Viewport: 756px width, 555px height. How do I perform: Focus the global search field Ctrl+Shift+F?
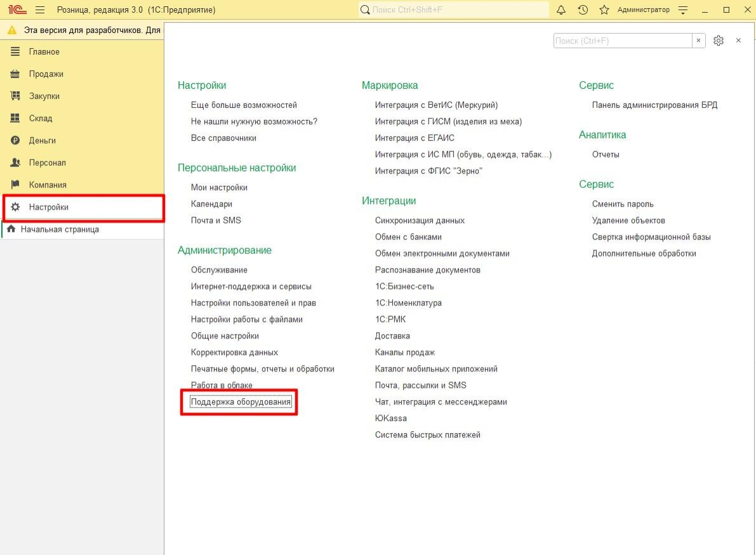tap(454, 10)
